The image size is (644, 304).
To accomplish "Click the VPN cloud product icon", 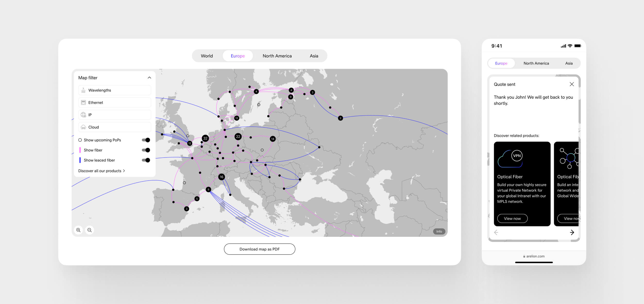I will coord(510,158).
